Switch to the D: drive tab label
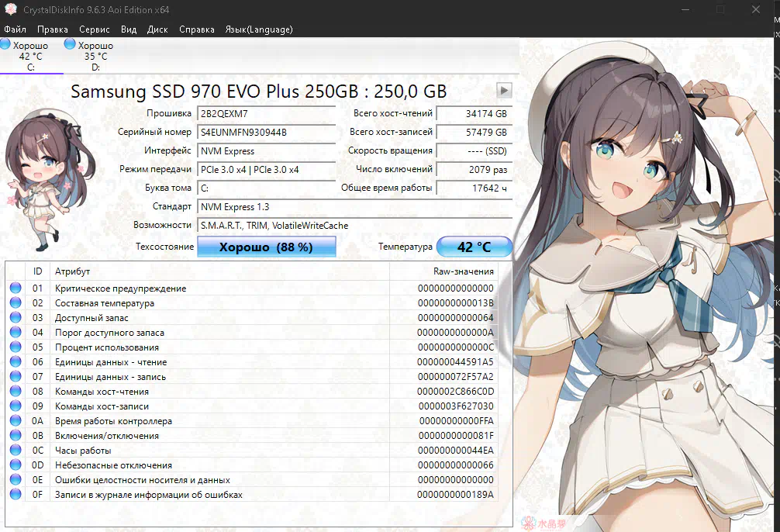 (x=95, y=67)
